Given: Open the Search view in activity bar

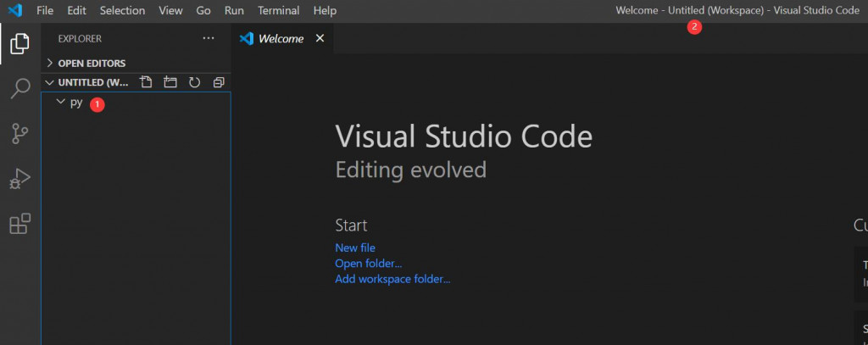Looking at the screenshot, I should pyautogui.click(x=20, y=89).
